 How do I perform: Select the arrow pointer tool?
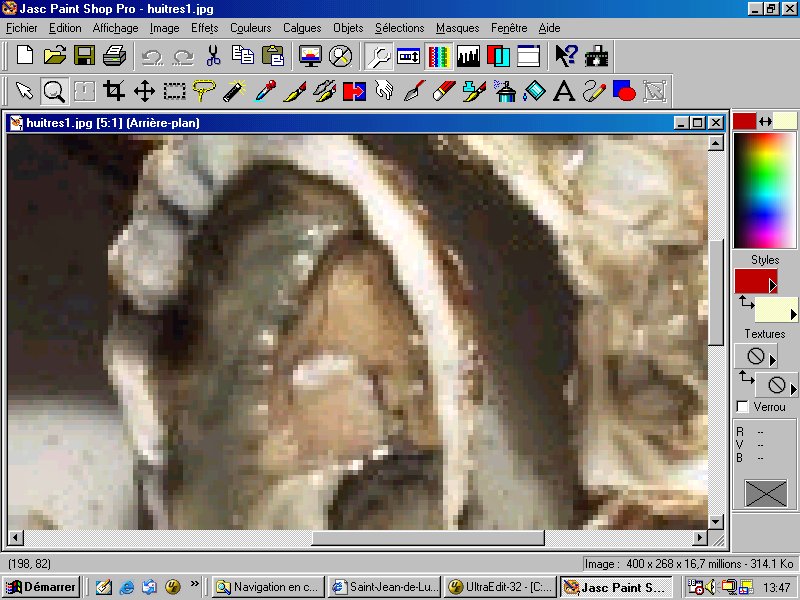[x=24, y=91]
